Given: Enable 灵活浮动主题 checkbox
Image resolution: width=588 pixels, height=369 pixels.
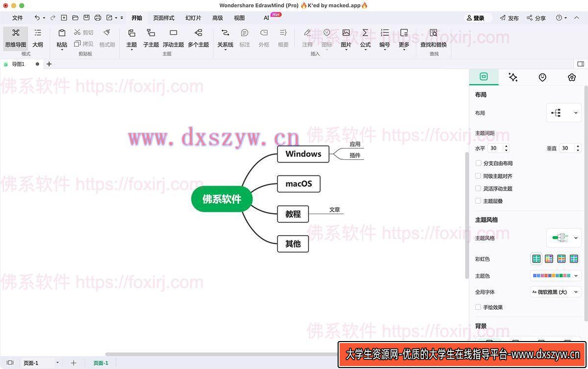Looking at the screenshot, I should click(x=478, y=188).
